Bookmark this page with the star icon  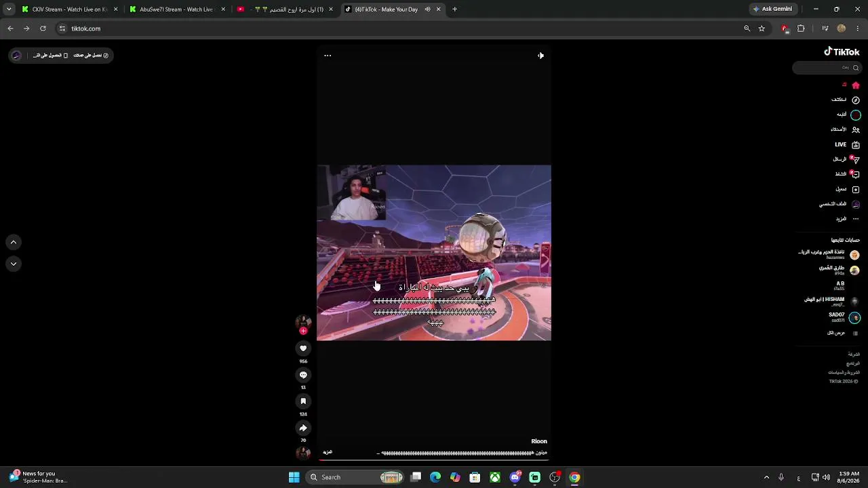(762, 28)
